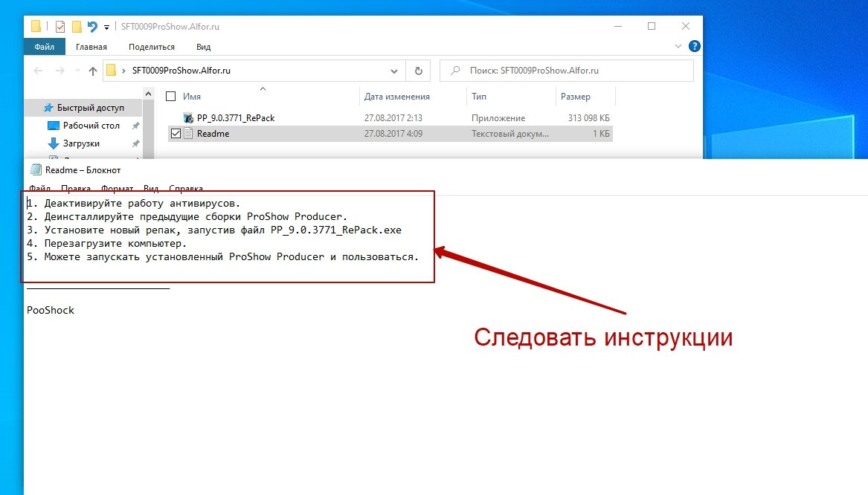
Task: Open the Файл ribbon tab
Action: coord(45,47)
